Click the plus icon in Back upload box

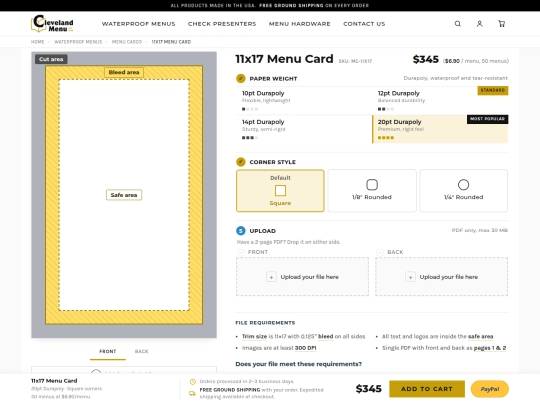coord(411,277)
